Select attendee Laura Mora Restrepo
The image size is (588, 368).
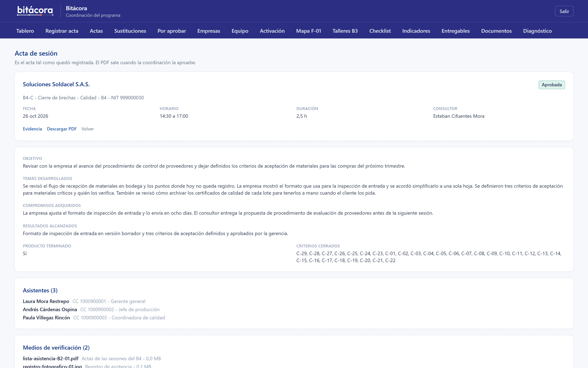[46, 301]
